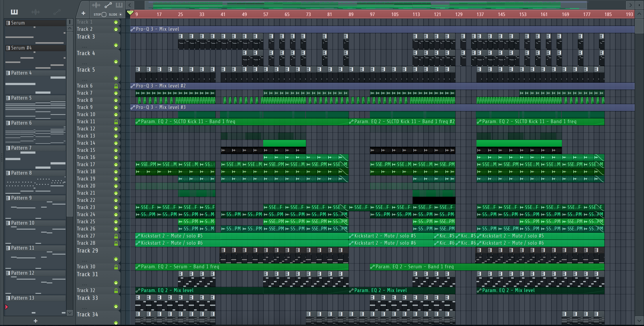Click the Serum #4 channel icon

pyautogui.click(x=8, y=48)
